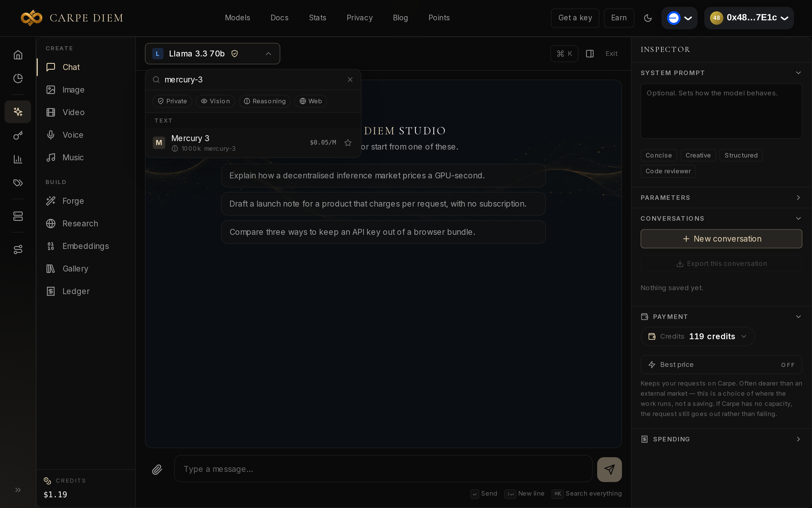Expand the Spending section
This screenshot has width=812, height=508.
[x=721, y=439]
